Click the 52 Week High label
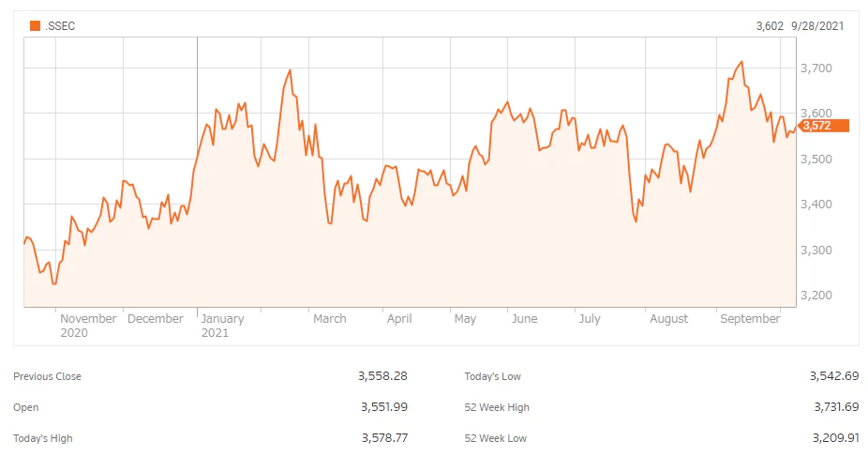The image size is (868, 456). coord(497,407)
